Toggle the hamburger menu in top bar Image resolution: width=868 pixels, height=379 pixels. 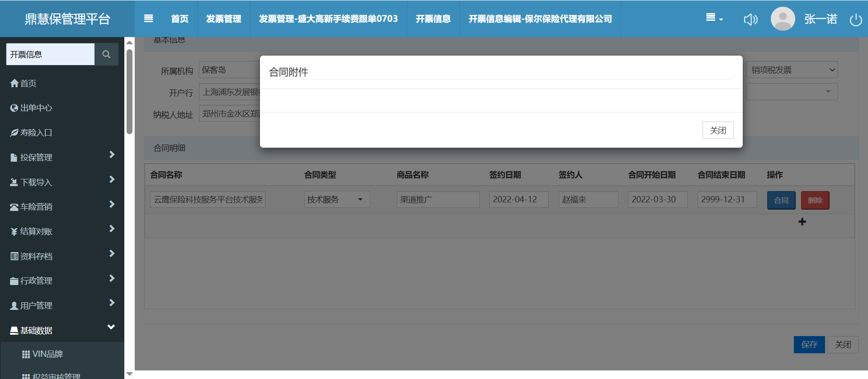coord(148,19)
